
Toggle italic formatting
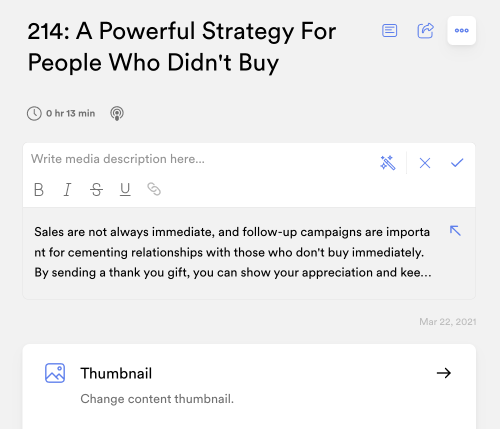(x=67, y=190)
